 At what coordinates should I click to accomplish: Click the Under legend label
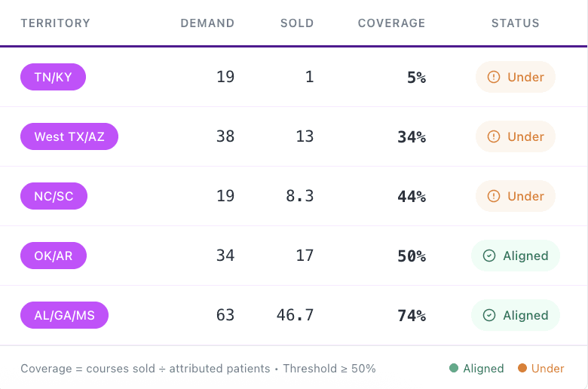[547, 369]
